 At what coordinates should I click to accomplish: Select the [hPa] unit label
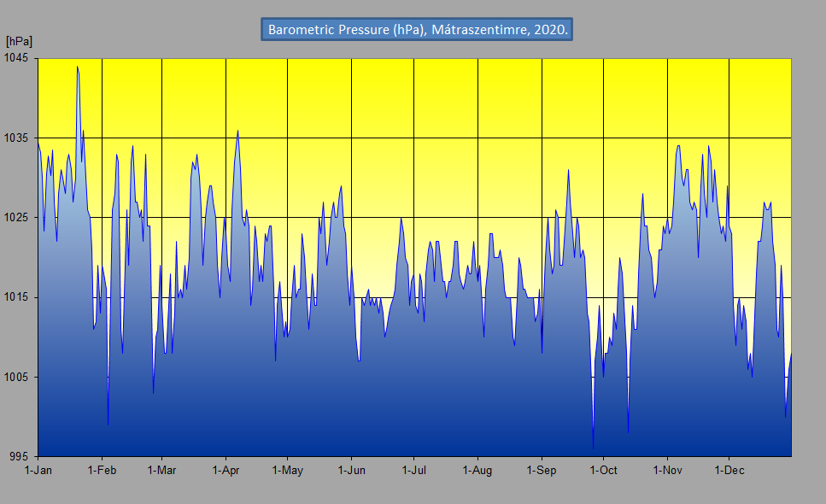[x=19, y=41]
